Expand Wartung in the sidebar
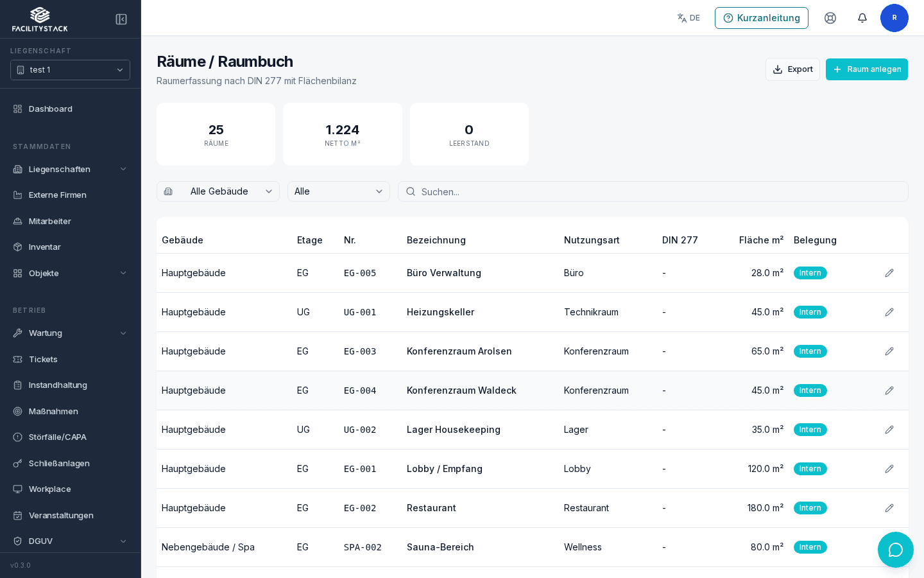This screenshot has height=578, width=924. [71, 333]
